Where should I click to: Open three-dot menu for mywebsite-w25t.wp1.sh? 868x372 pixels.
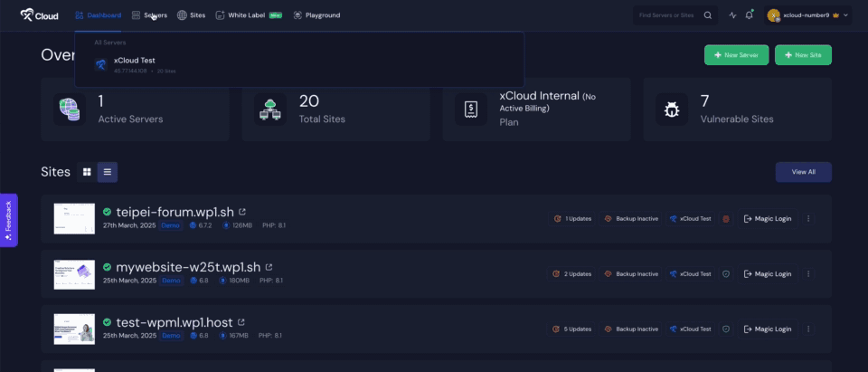[808, 273]
